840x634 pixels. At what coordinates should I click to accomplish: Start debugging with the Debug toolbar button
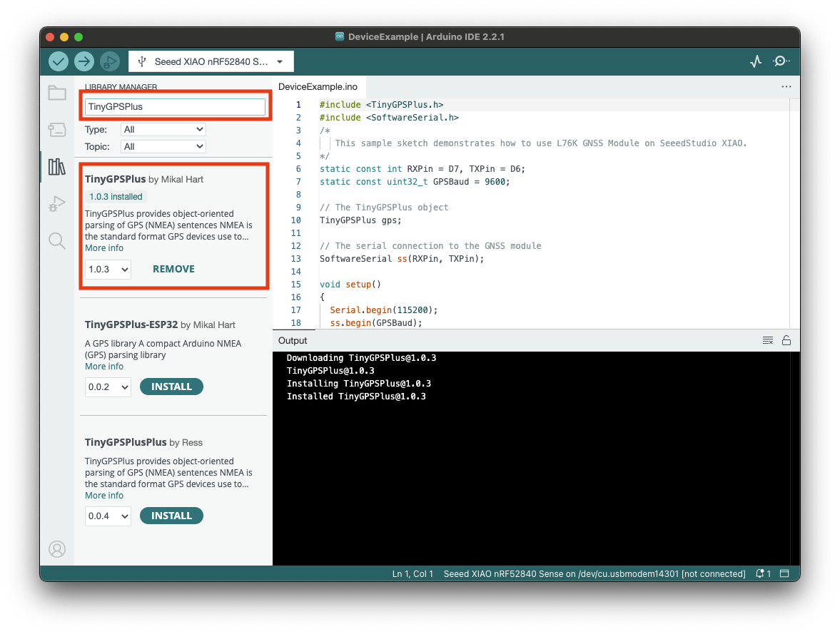pos(110,61)
